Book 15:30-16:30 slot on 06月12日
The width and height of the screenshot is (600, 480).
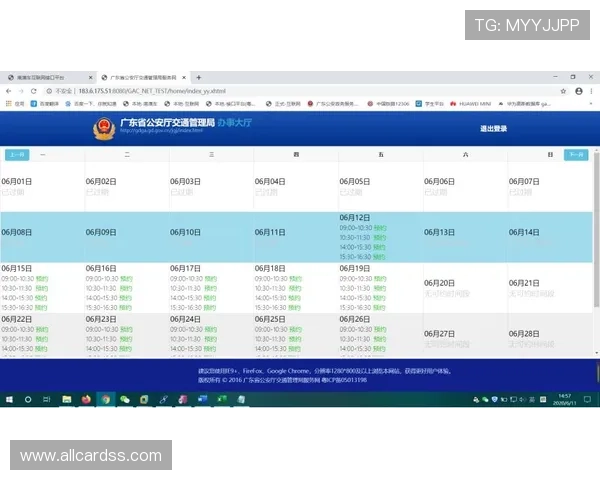tap(379, 257)
